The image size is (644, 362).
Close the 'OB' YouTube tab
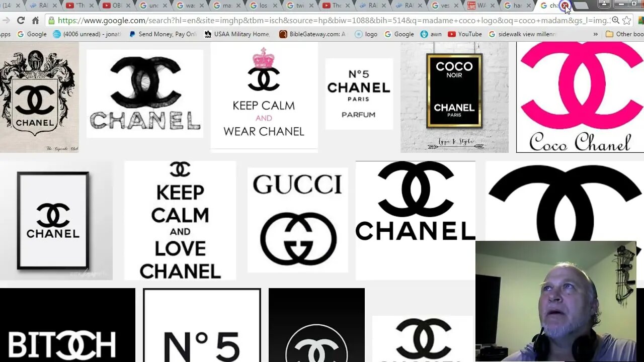pos(129,6)
